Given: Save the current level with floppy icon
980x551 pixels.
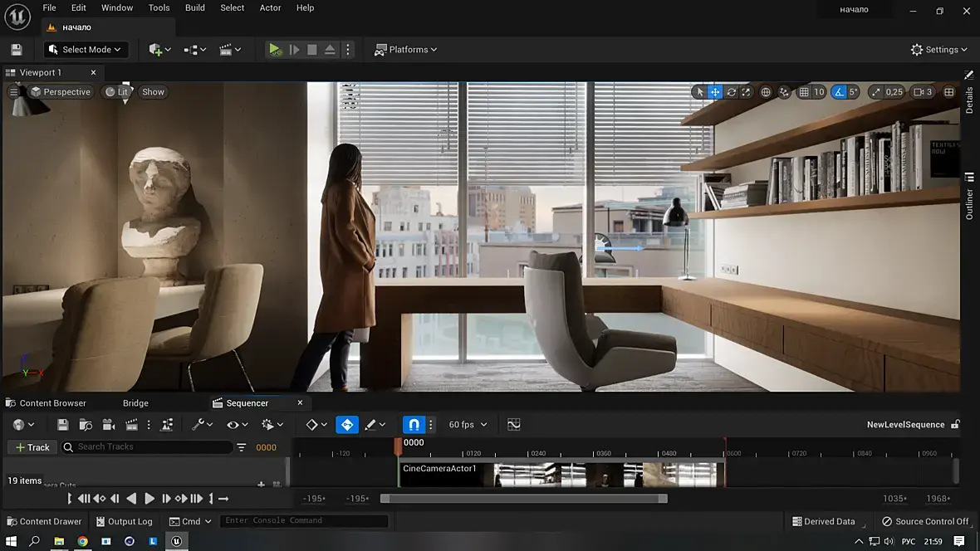Looking at the screenshot, I should pyautogui.click(x=17, y=50).
